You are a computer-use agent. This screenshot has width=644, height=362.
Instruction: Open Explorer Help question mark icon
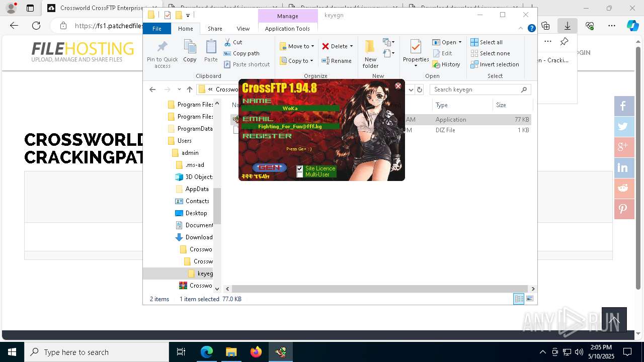click(531, 29)
